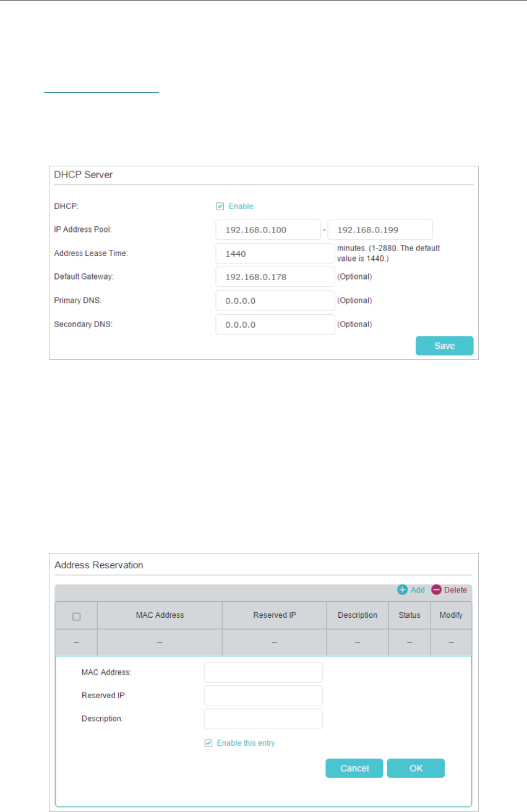The width and height of the screenshot is (527, 812).
Task: Click the Address Lease Time field 1440
Action: tap(275, 254)
